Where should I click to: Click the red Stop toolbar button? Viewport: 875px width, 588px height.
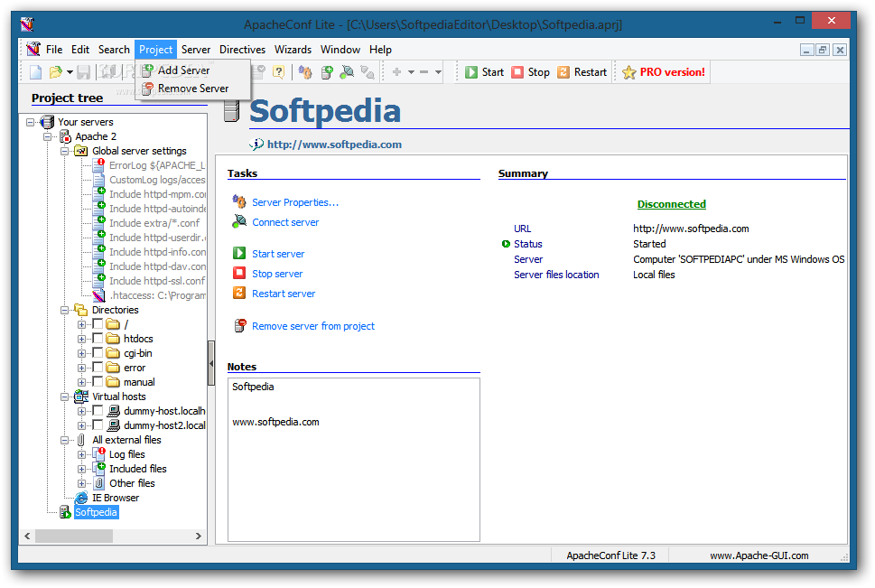531,72
